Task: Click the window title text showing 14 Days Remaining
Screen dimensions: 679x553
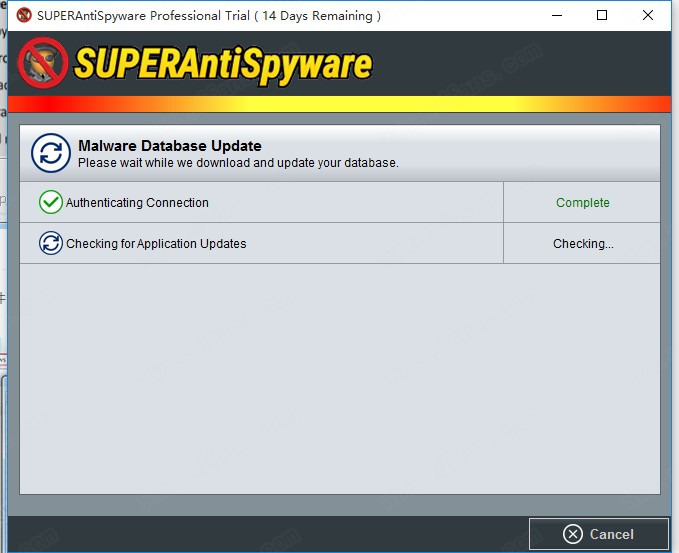Action: (209, 16)
